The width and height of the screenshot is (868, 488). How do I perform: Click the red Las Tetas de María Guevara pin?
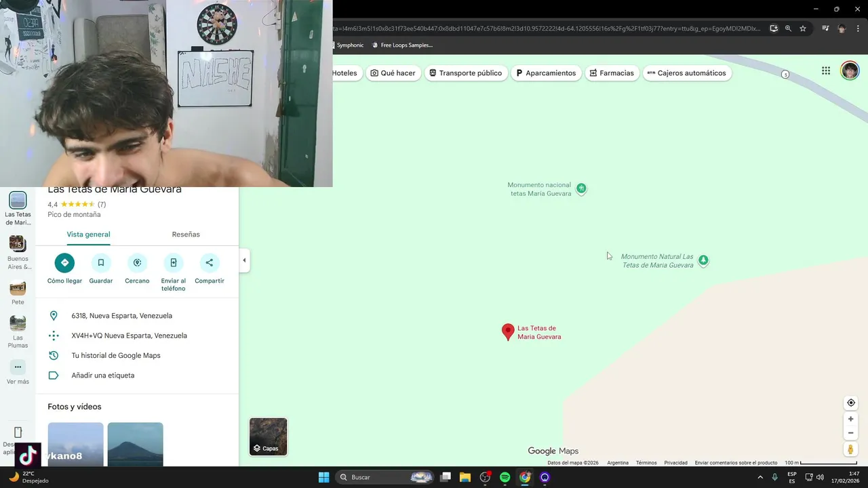click(508, 331)
